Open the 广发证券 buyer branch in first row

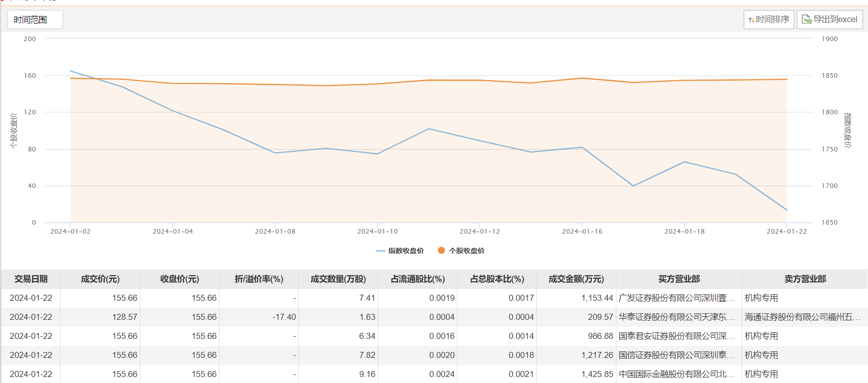tap(676, 298)
